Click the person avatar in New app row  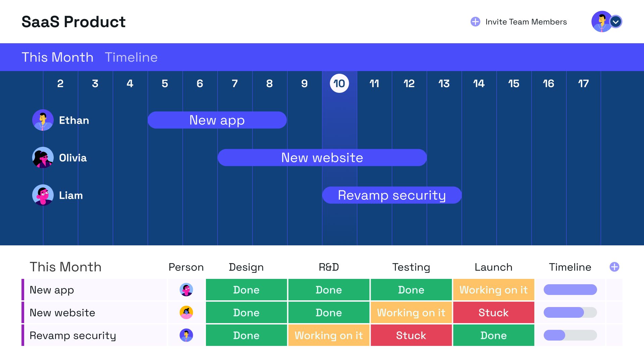coord(186,290)
